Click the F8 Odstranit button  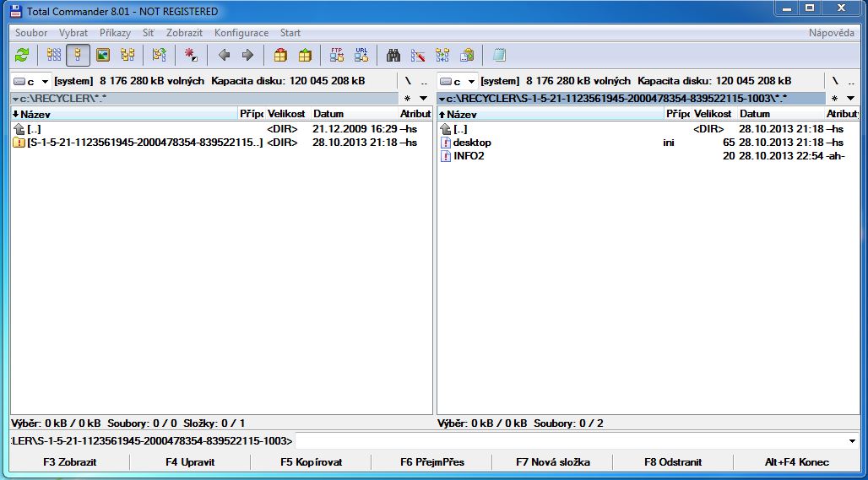tap(673, 462)
